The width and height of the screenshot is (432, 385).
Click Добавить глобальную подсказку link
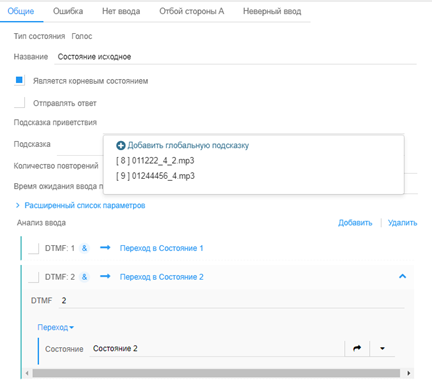[188, 145]
